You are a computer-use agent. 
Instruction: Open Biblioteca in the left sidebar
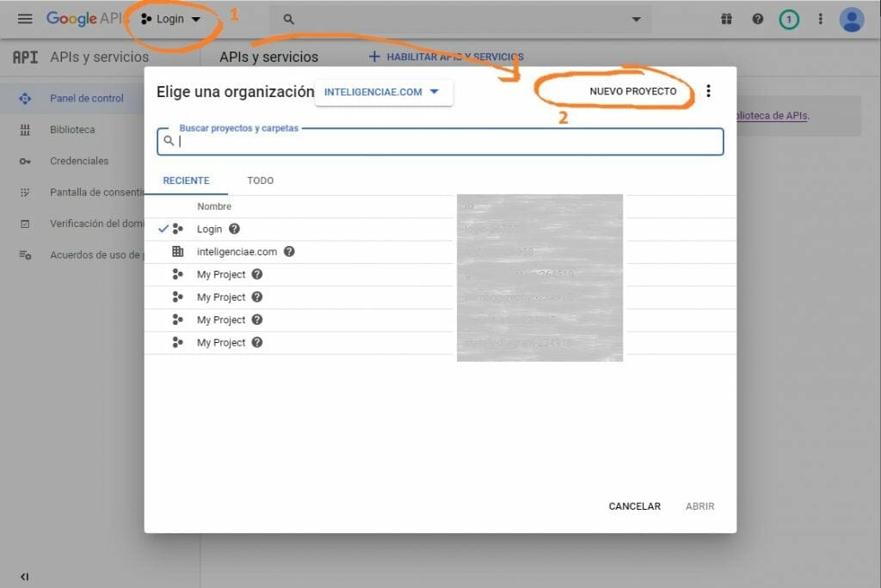[72, 130]
